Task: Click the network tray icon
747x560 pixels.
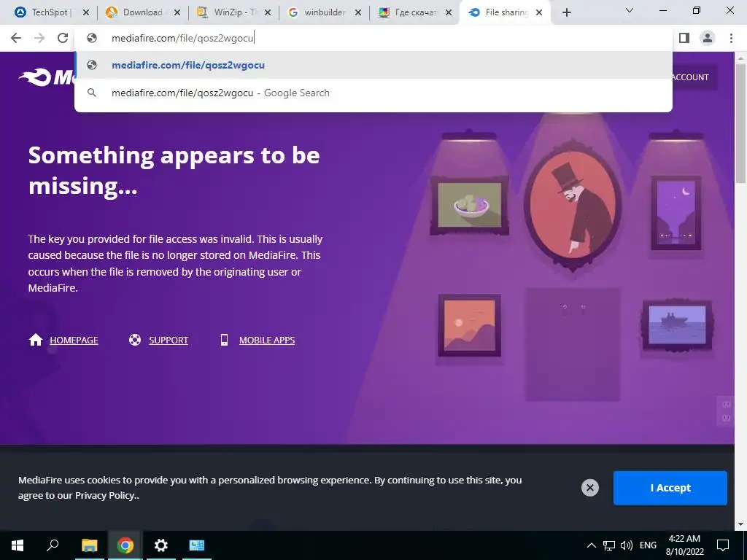Action: tap(609, 545)
